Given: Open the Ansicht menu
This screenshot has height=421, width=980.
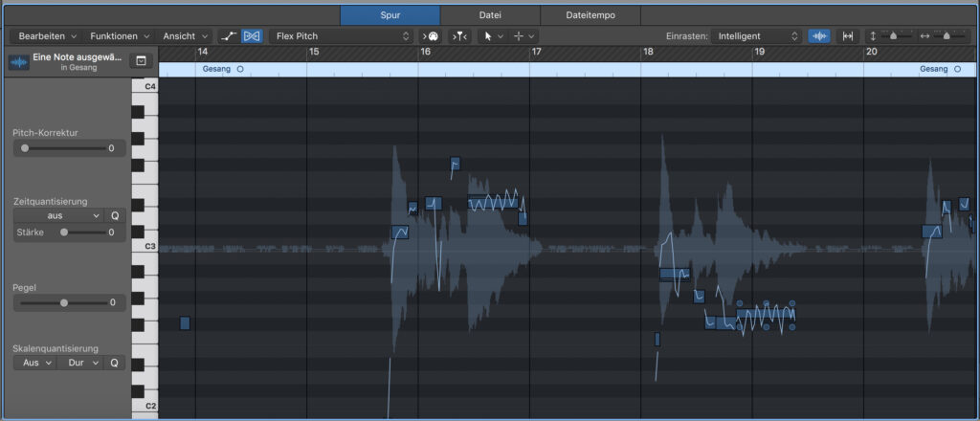Looking at the screenshot, I should 186,36.
